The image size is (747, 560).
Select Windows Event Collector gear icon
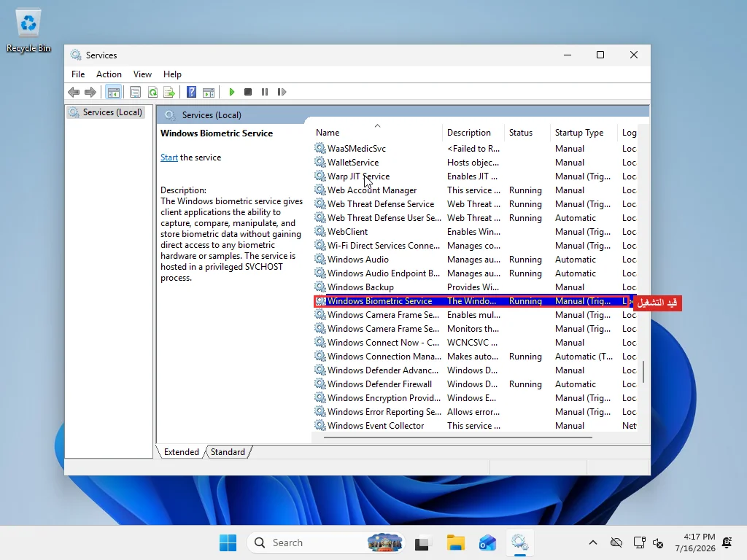[x=320, y=425]
